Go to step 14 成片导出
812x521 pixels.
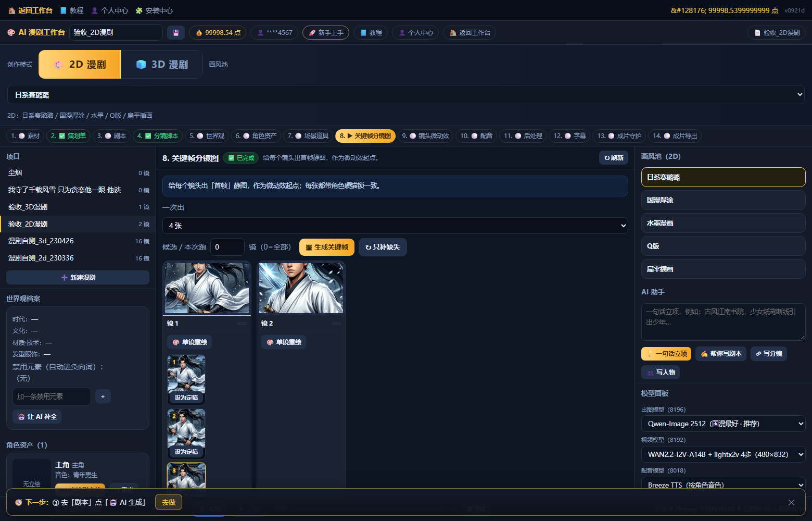pyautogui.click(x=675, y=136)
